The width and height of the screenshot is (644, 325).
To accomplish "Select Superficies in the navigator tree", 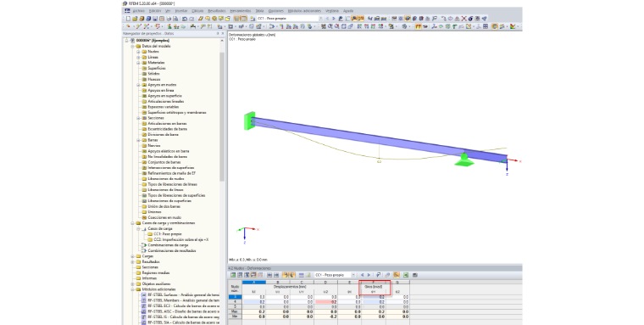I will coord(157,68).
